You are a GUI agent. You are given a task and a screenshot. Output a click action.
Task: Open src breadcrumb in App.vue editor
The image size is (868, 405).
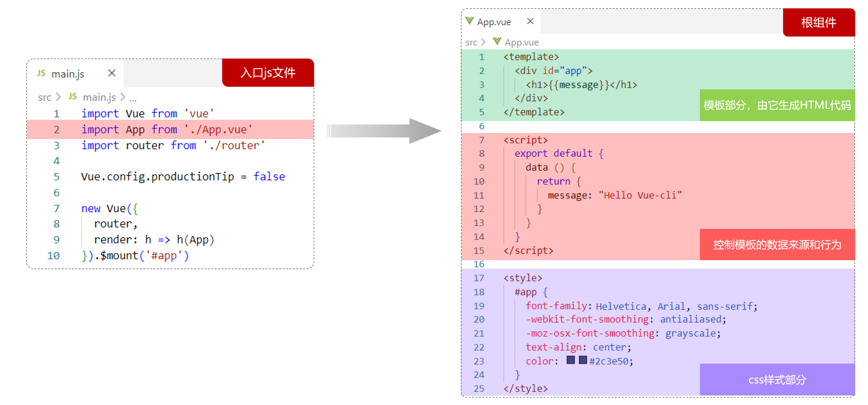click(x=471, y=43)
